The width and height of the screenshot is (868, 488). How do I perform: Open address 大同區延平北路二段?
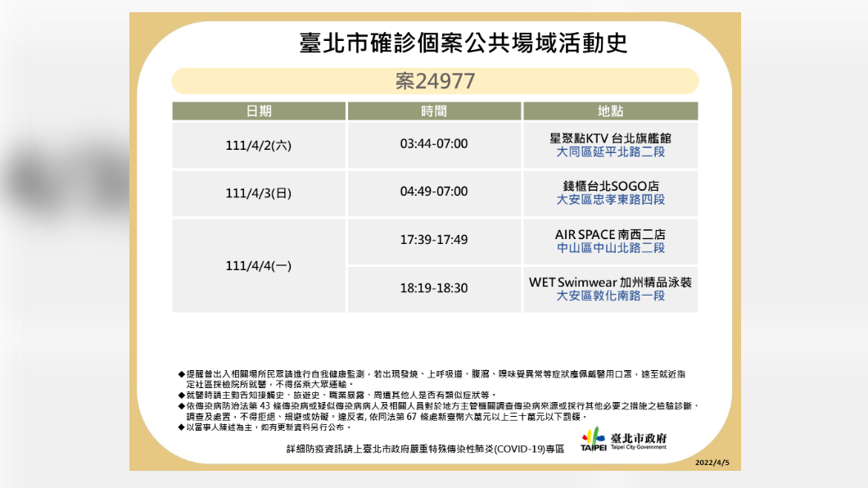[611, 151]
